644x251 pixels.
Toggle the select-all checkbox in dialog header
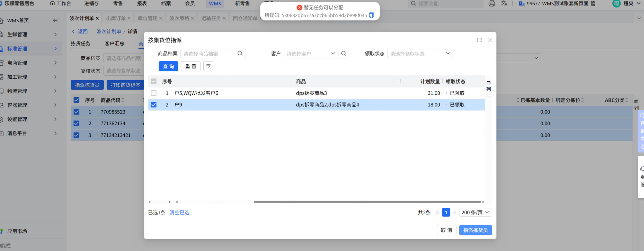(154, 81)
